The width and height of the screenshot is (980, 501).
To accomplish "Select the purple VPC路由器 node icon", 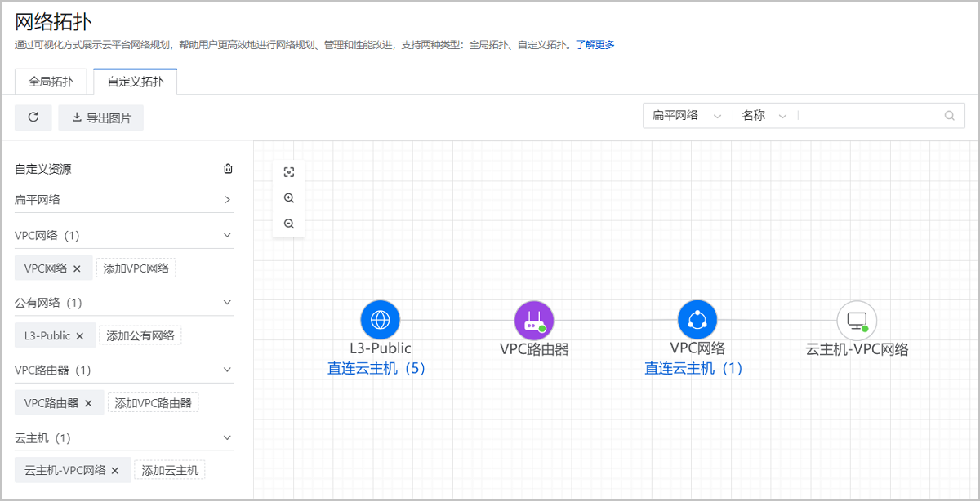I will pos(534,320).
